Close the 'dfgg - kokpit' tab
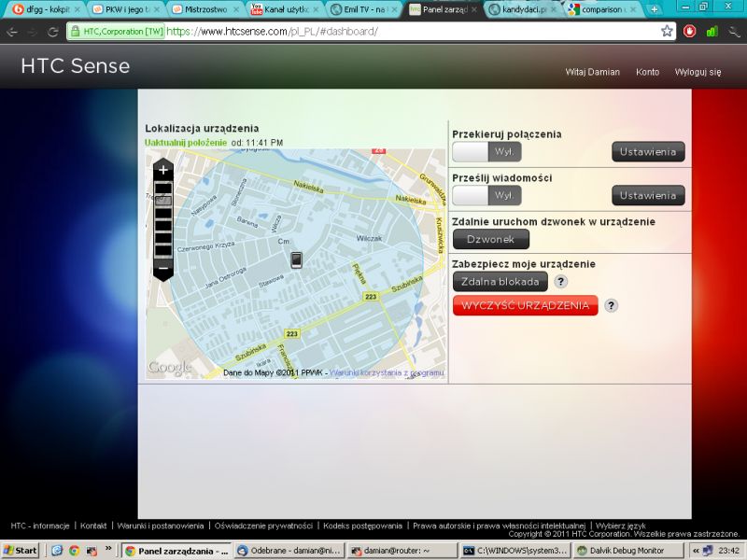Screen dimensions: 747x560 click(x=78, y=9)
